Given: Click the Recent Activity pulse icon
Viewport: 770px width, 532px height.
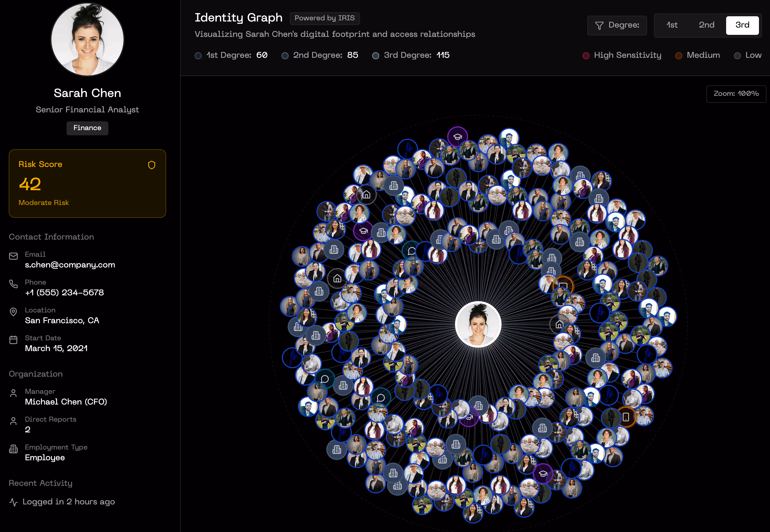Looking at the screenshot, I should 13,502.
